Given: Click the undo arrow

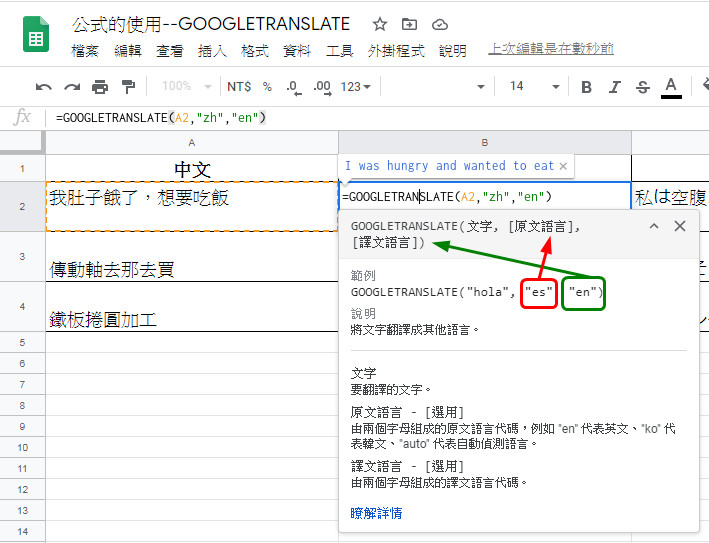Looking at the screenshot, I should click(x=44, y=87).
